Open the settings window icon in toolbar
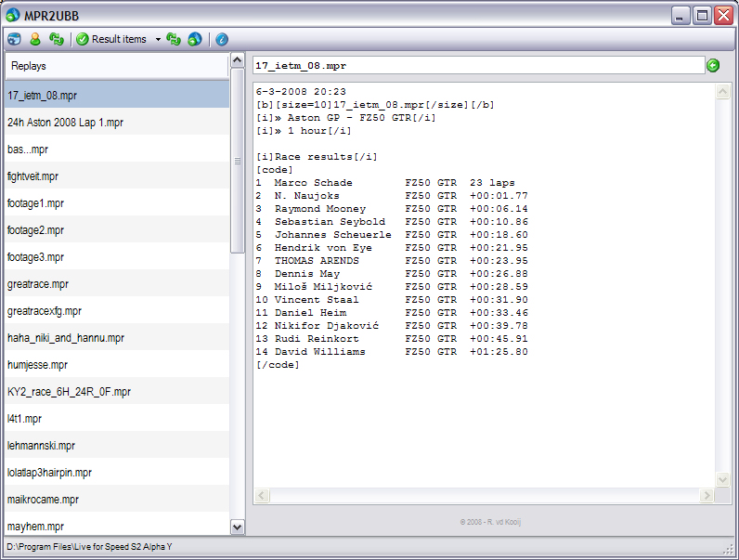Screen dimensions: 739x560 (x=14, y=39)
